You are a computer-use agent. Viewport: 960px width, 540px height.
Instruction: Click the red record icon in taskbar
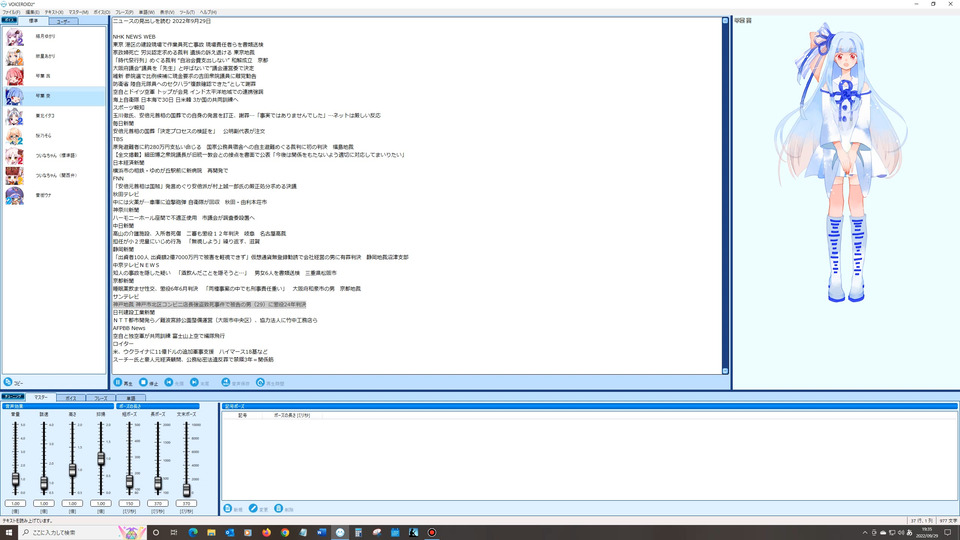tap(432, 532)
